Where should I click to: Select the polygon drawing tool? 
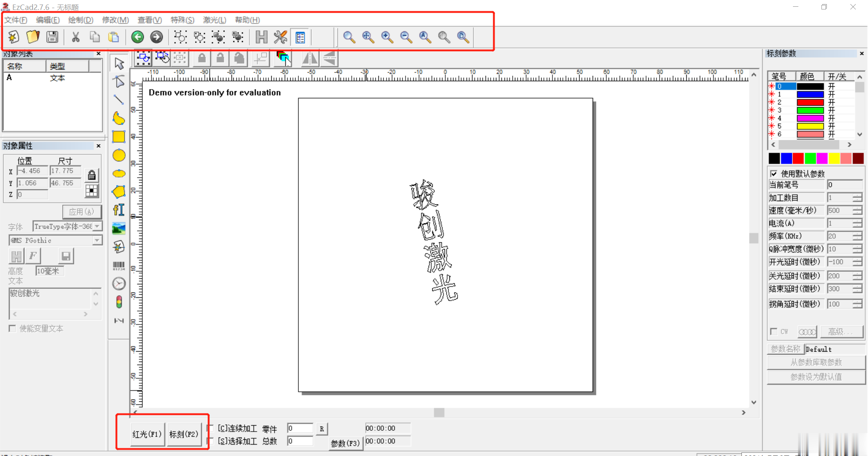119,192
